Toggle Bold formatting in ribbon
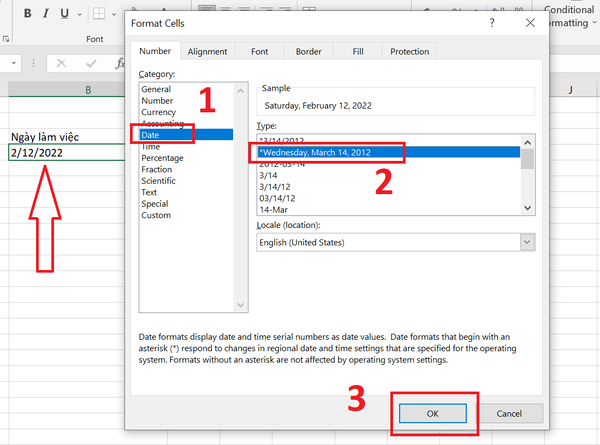Viewport: 600px width, 445px height. tap(28, 13)
